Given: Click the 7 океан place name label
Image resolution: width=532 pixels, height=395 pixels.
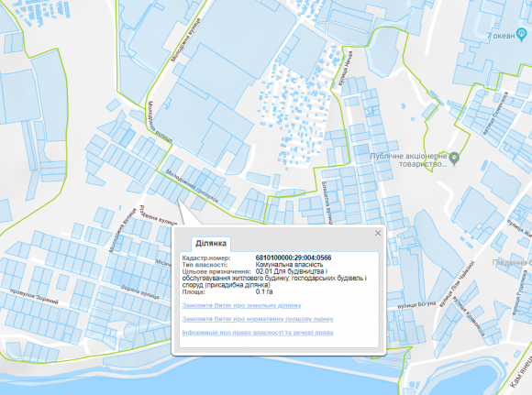Looking at the screenshot, I should [501, 35].
